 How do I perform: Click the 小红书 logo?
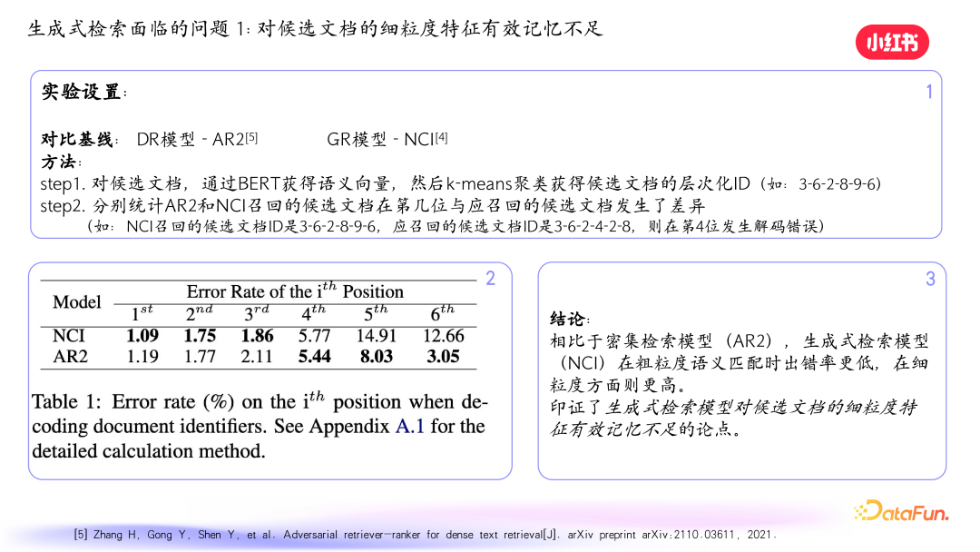892,42
